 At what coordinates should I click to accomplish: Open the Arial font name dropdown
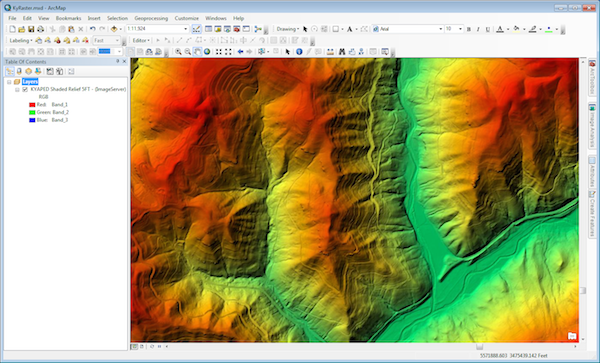click(x=440, y=29)
